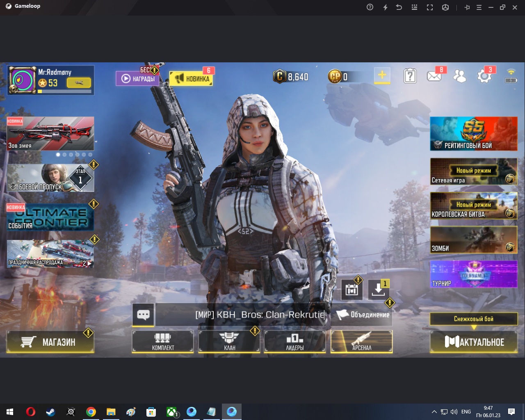Open Microsoft Store from the taskbar
The width and height of the screenshot is (525, 420).
(x=151, y=412)
